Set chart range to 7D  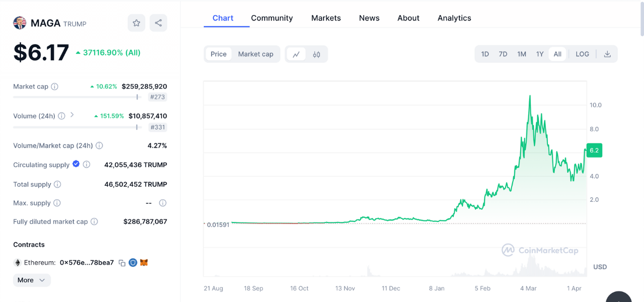tap(503, 54)
